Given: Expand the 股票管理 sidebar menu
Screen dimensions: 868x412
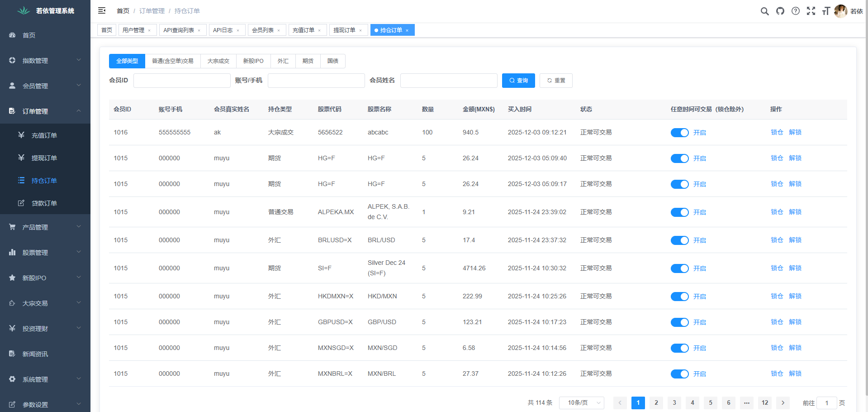Looking at the screenshot, I should point(45,252).
